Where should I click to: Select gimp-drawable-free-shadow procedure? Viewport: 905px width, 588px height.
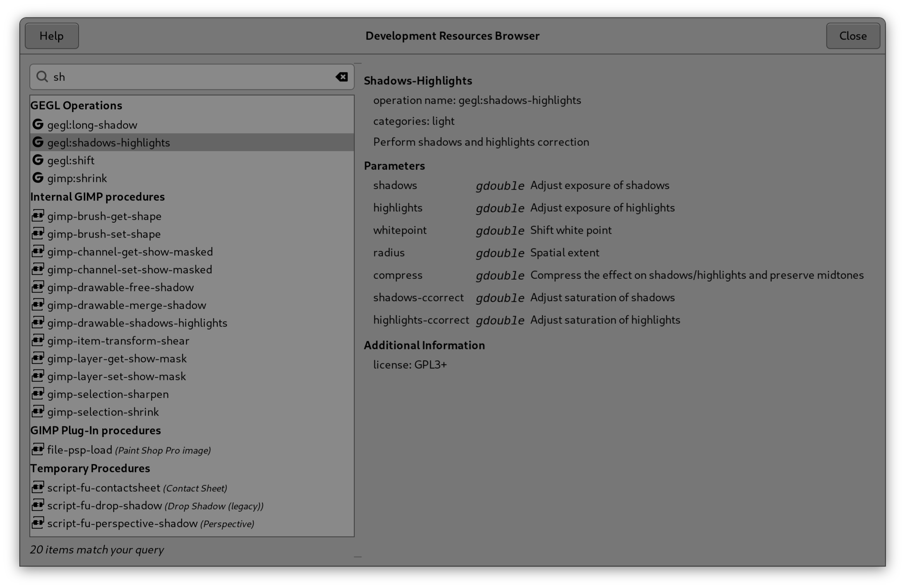click(x=192, y=287)
